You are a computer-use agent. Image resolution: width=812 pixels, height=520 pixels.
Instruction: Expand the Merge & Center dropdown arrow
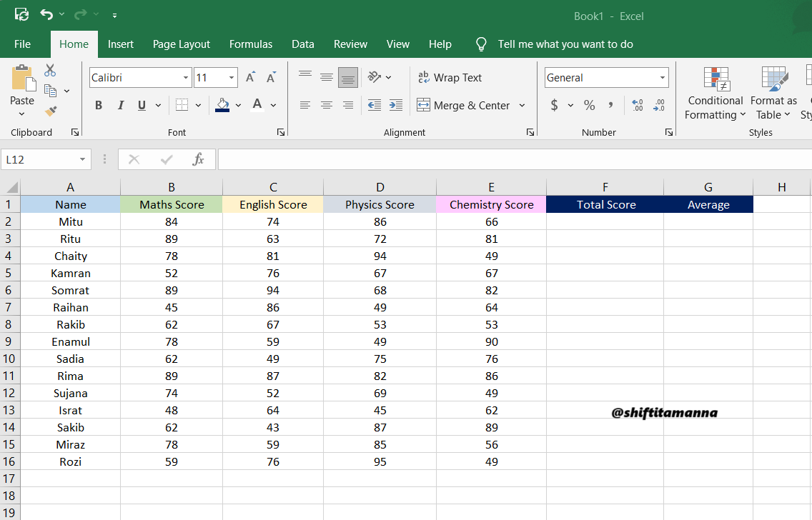click(522, 106)
